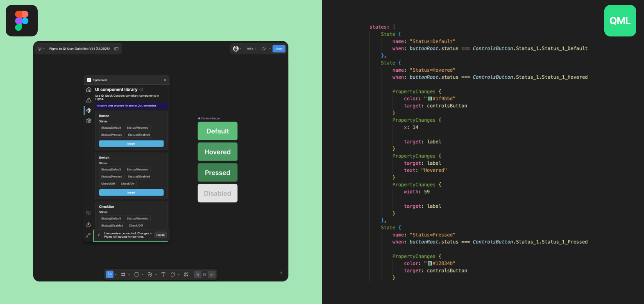Open the zoom level 196% dropdown
644x304 pixels.
click(251, 49)
